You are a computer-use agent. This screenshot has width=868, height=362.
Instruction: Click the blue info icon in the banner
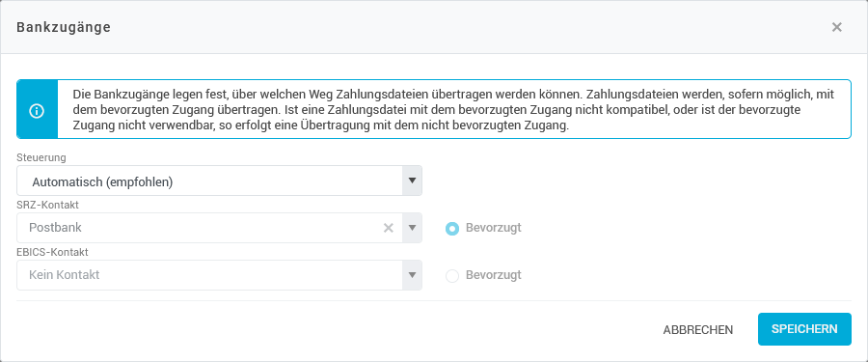tap(37, 109)
